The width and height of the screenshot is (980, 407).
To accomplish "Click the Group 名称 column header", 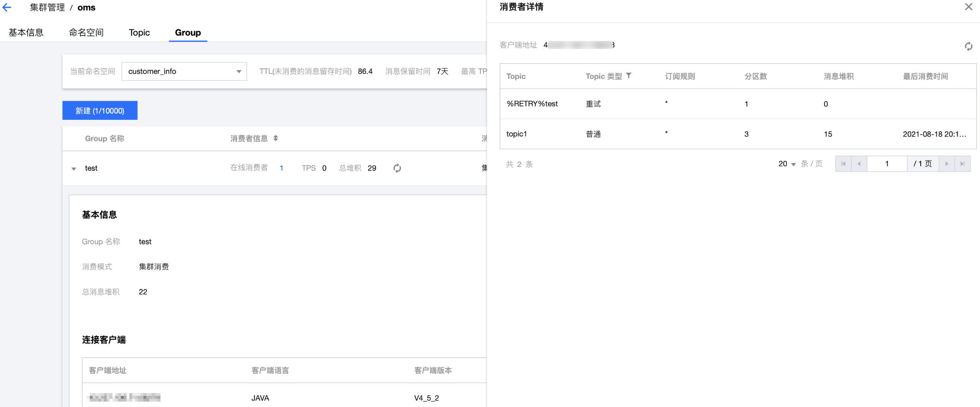I will tap(104, 138).
